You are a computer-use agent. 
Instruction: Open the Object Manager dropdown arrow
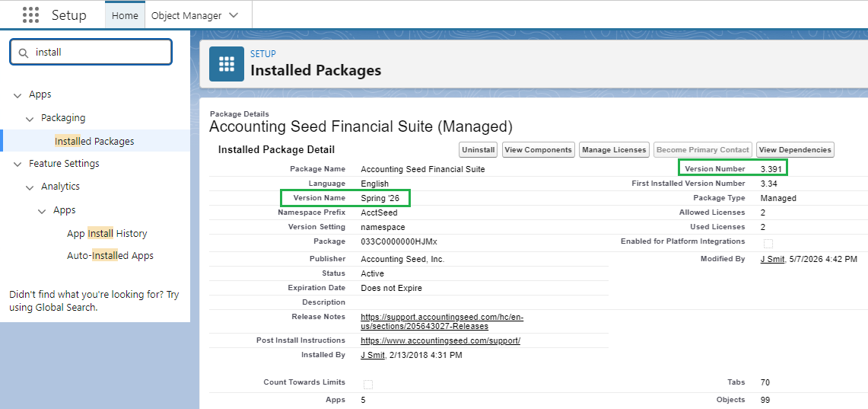pyautogui.click(x=234, y=15)
